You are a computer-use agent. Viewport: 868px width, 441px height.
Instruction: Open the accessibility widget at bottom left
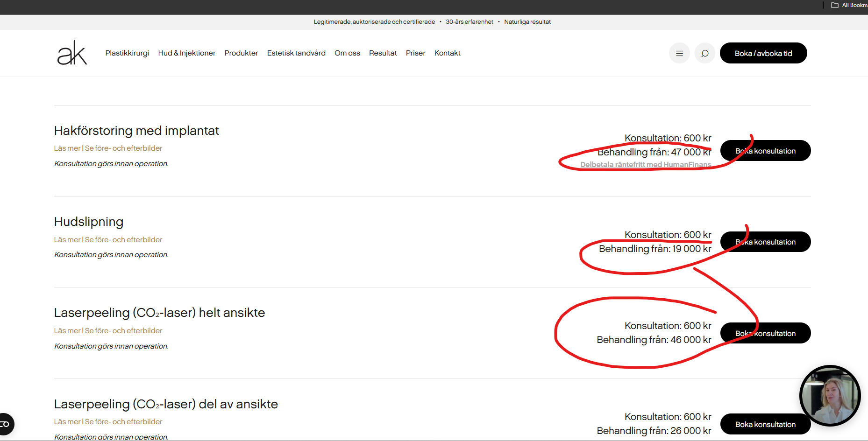pyautogui.click(x=6, y=424)
